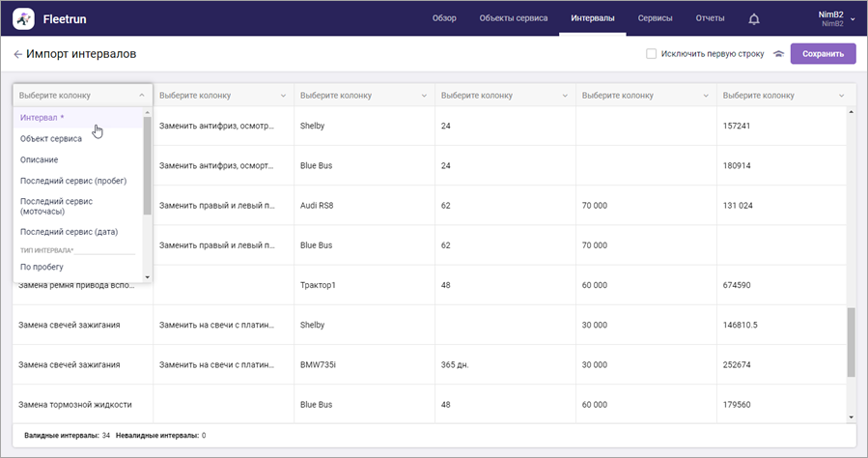Click the icon left of Сохранить button

point(778,54)
